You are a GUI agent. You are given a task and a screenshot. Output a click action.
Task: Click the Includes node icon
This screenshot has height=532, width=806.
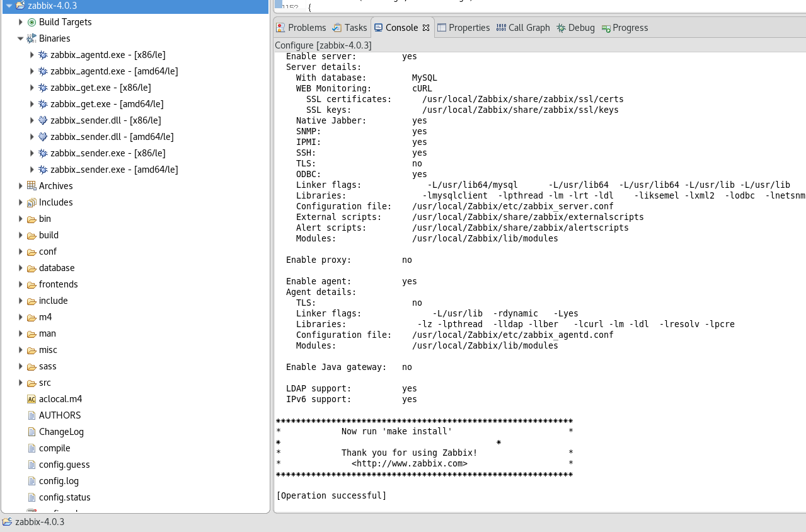tap(32, 202)
